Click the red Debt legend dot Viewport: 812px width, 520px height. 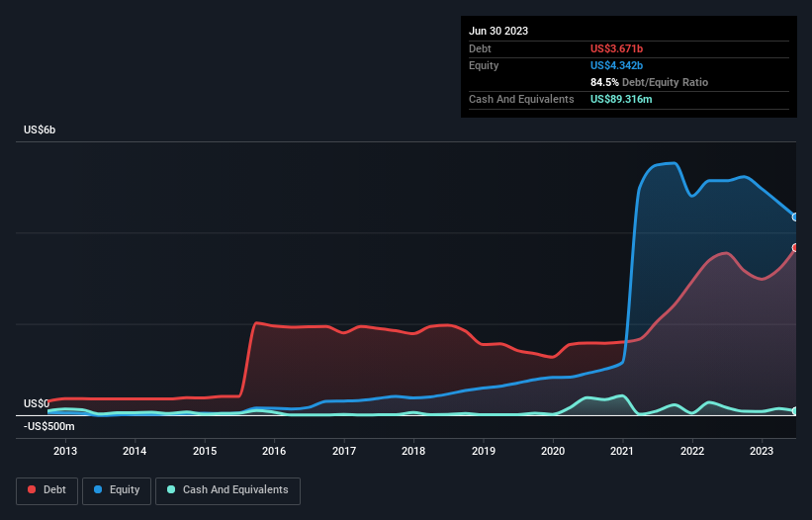[x=32, y=489]
